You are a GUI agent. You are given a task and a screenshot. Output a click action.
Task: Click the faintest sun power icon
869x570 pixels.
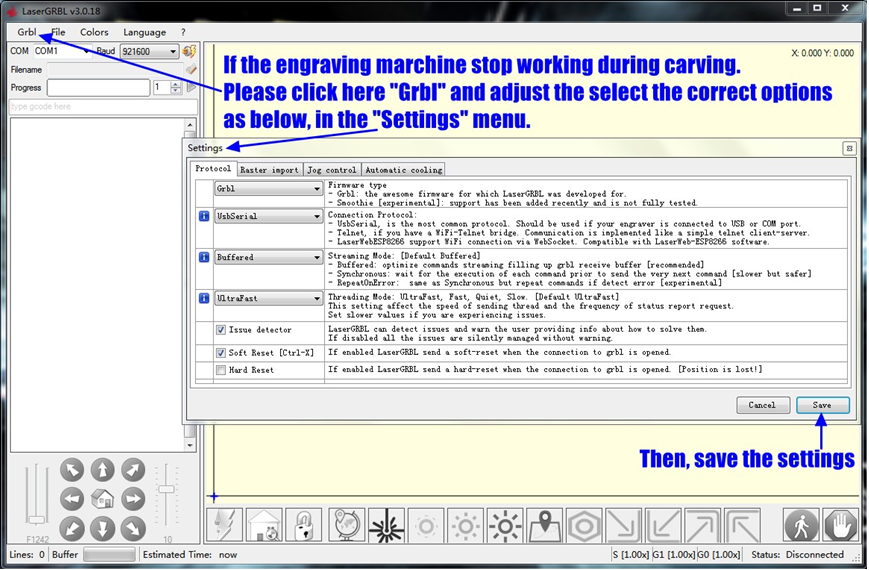click(426, 525)
